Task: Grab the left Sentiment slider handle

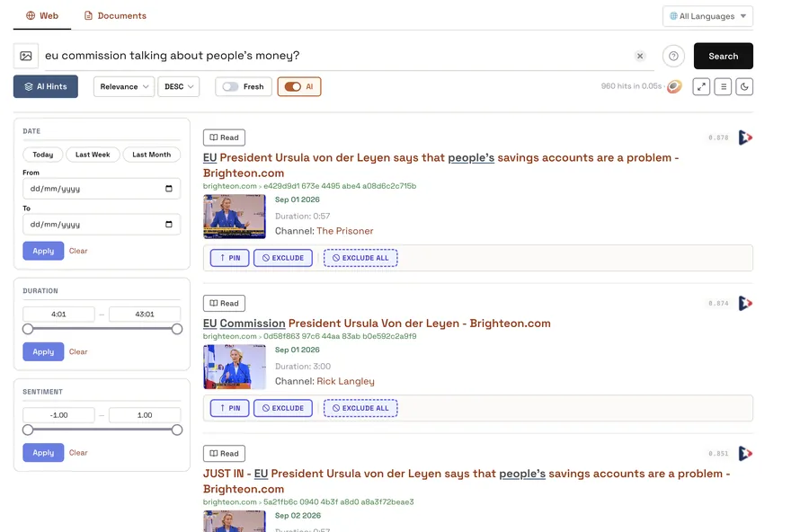Action: tap(28, 430)
